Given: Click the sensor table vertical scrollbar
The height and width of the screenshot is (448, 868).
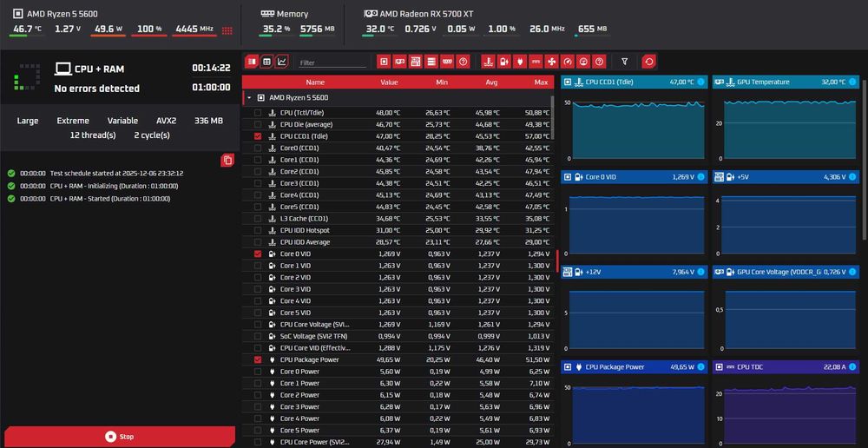Looking at the screenshot, I should (x=552, y=116).
